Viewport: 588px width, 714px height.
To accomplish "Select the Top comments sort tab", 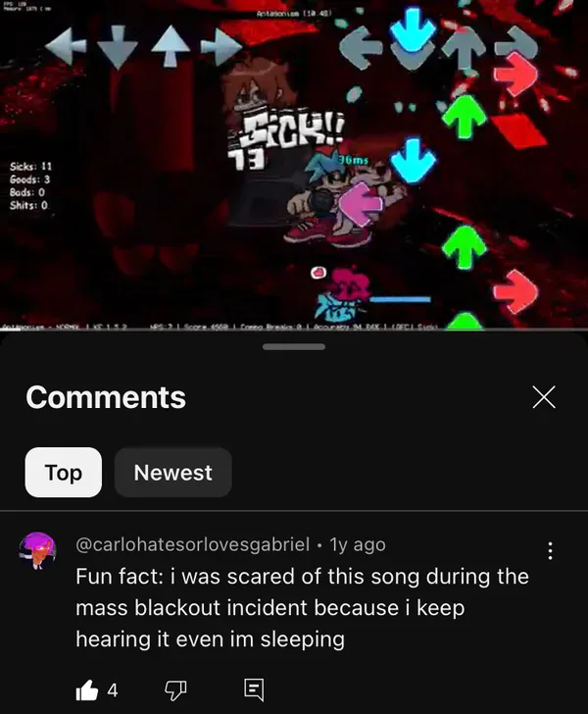I will (64, 472).
